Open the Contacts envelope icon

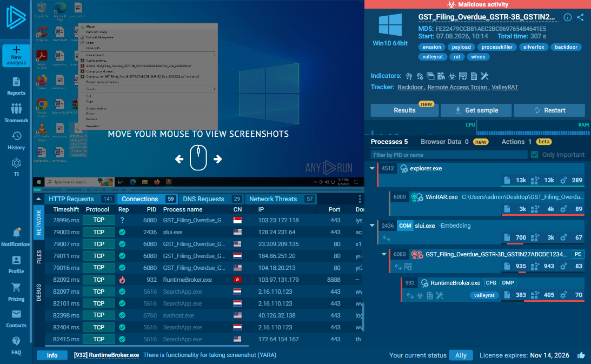coord(16,319)
